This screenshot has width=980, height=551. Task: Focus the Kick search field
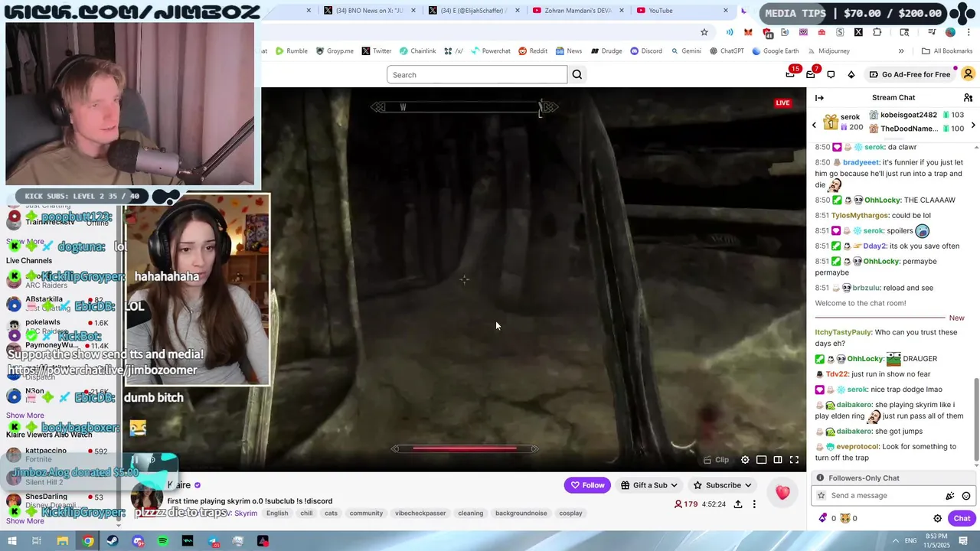tap(477, 75)
